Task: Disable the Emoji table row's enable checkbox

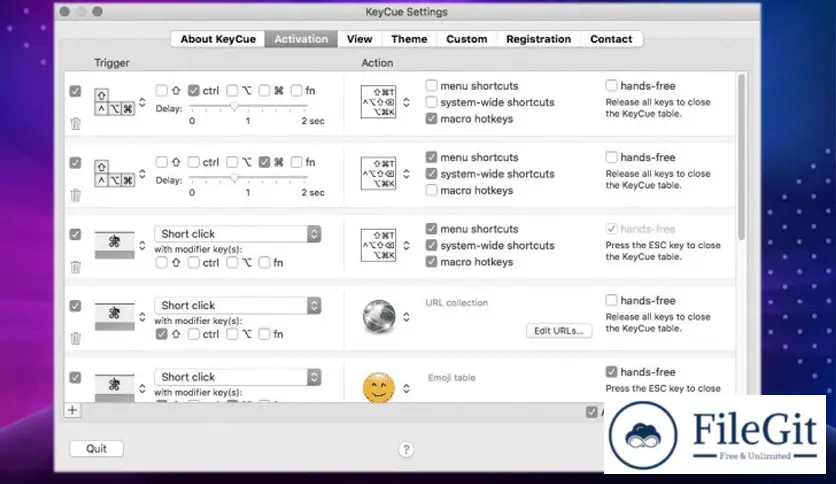Action: (x=75, y=377)
